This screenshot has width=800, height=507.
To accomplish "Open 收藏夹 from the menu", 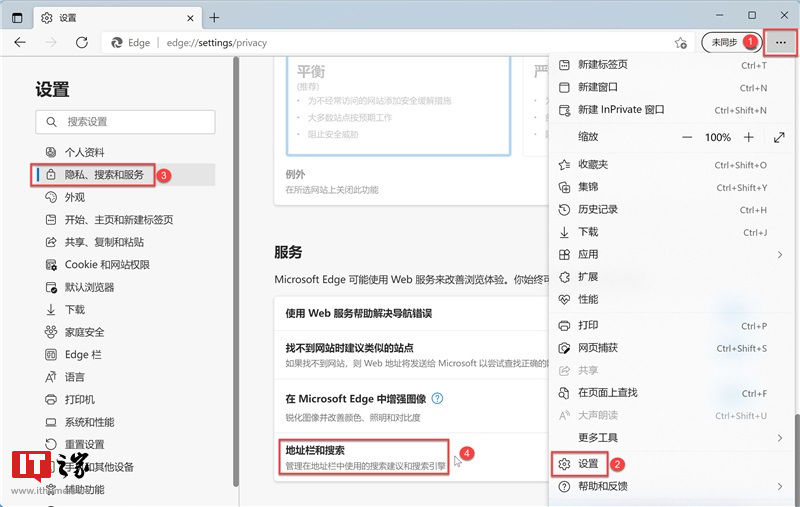I will pos(672,165).
